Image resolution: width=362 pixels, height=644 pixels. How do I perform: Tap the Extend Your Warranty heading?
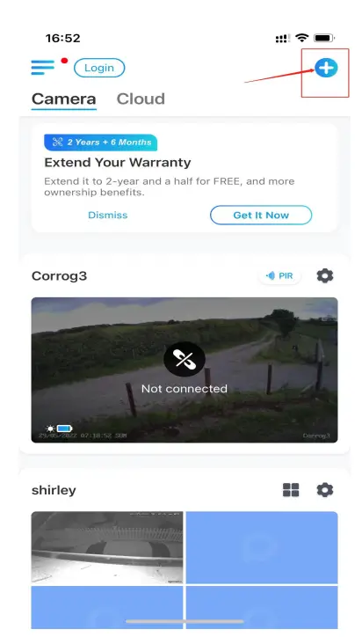coord(118,163)
